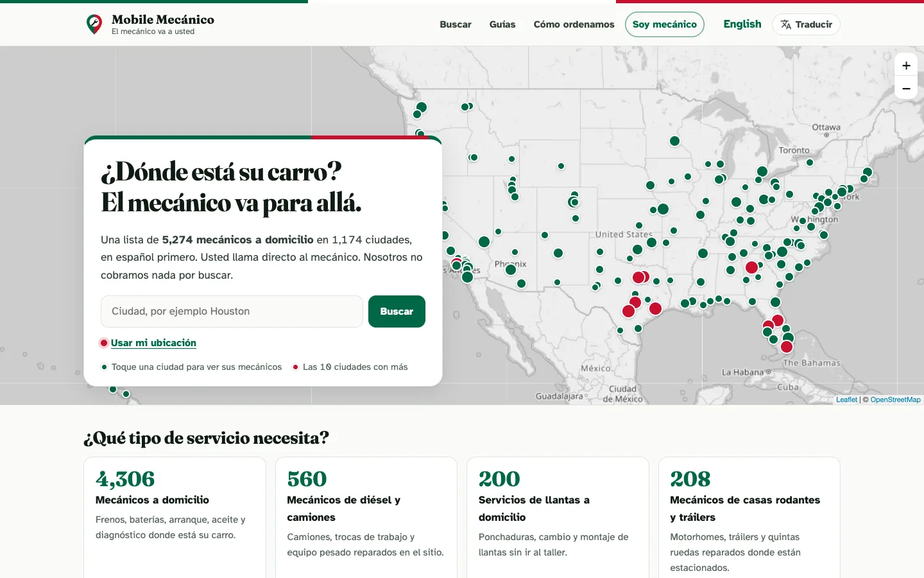Click the description starting Ponchaduras, cambio y montaje
The width and height of the screenshot is (924, 578).
click(554, 545)
